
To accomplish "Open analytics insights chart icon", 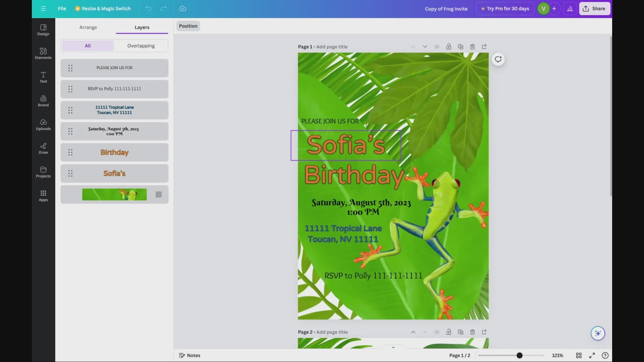I will tap(570, 9).
